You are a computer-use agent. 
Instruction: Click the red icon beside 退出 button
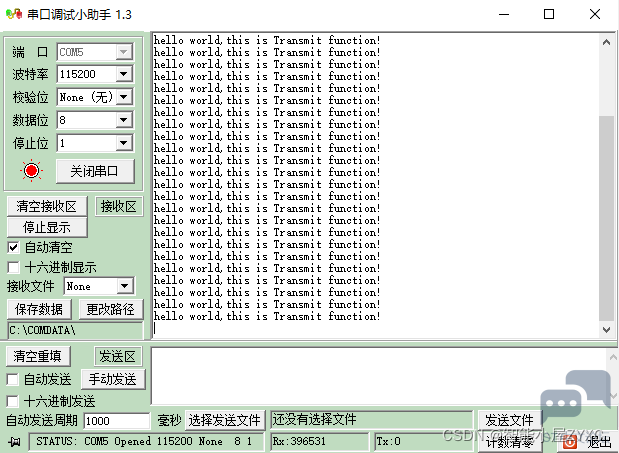[570, 442]
